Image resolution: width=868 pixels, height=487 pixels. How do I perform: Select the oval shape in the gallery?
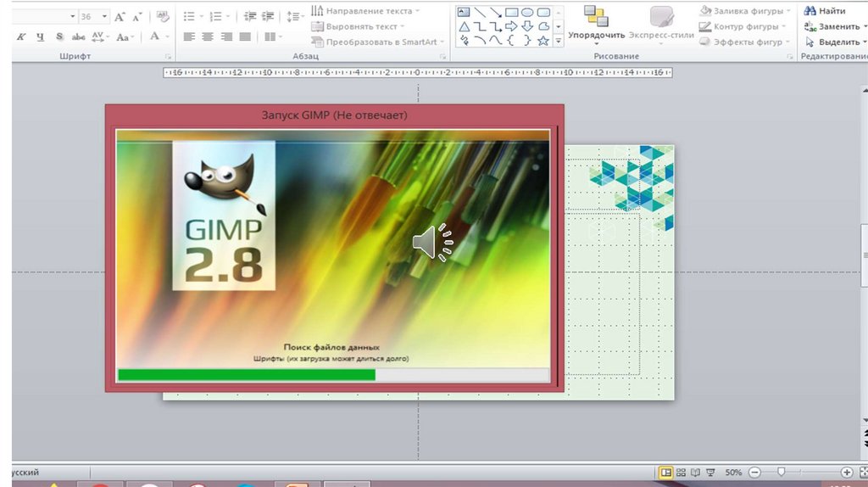pos(527,12)
